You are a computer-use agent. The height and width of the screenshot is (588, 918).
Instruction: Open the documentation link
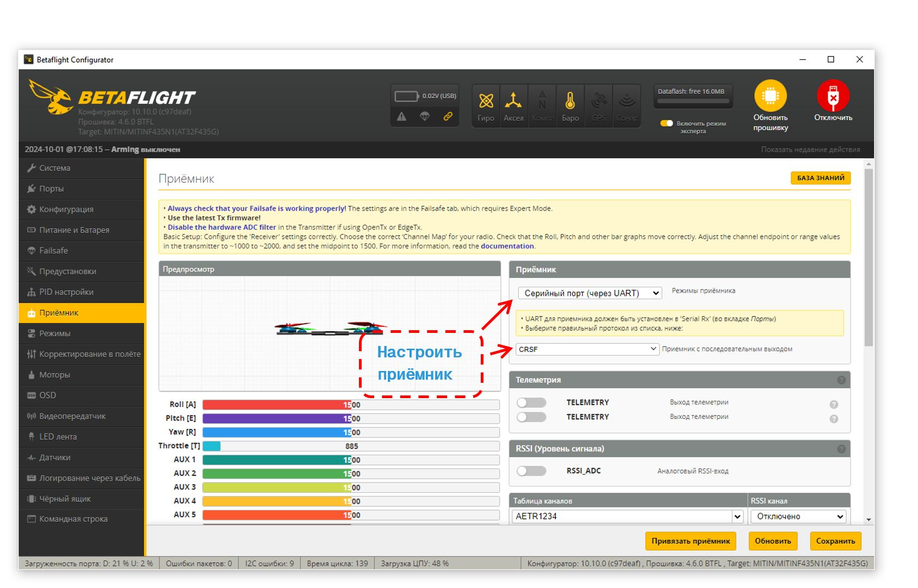[x=507, y=246]
